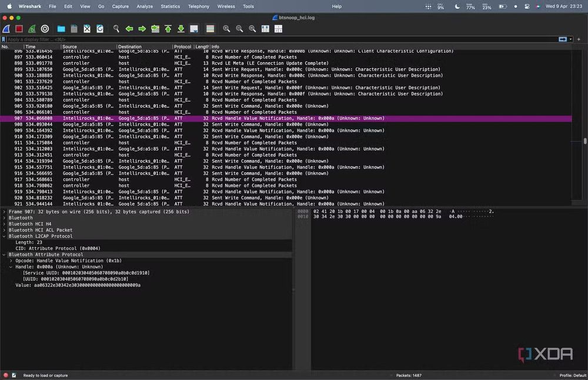588x380 pixels.
Task: Expand the Bluetooth tree item
Action: coord(4,218)
